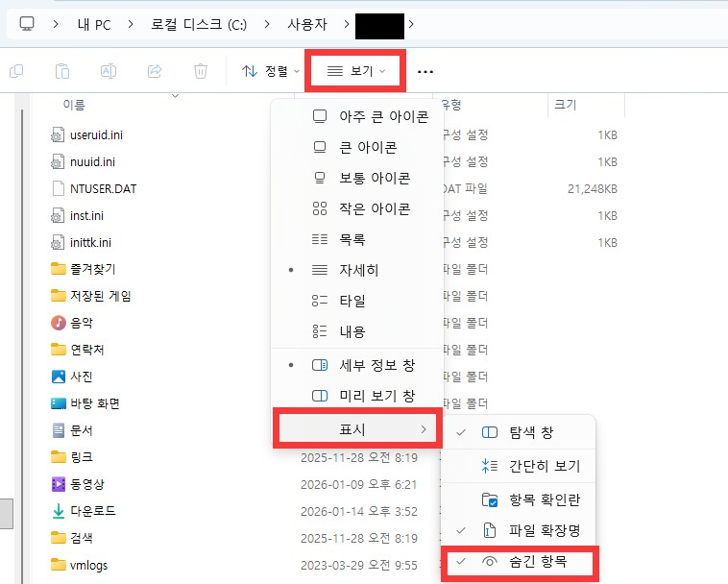Click the computer icon in address bar
This screenshot has height=584, width=728.
(x=28, y=22)
